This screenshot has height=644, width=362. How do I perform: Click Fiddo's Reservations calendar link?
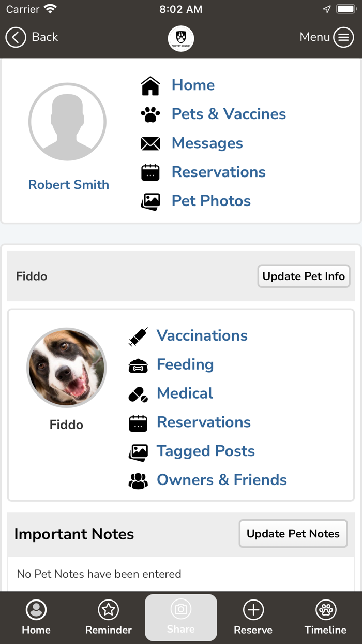203,422
